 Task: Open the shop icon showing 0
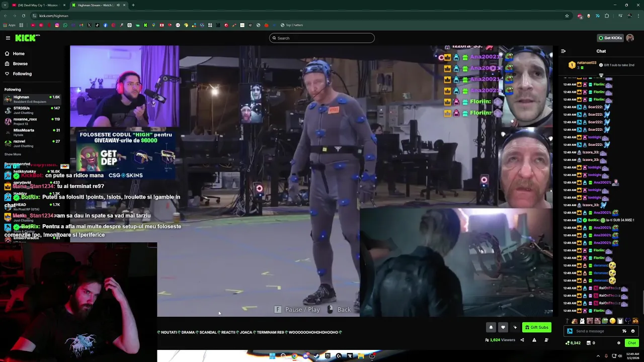point(591,343)
